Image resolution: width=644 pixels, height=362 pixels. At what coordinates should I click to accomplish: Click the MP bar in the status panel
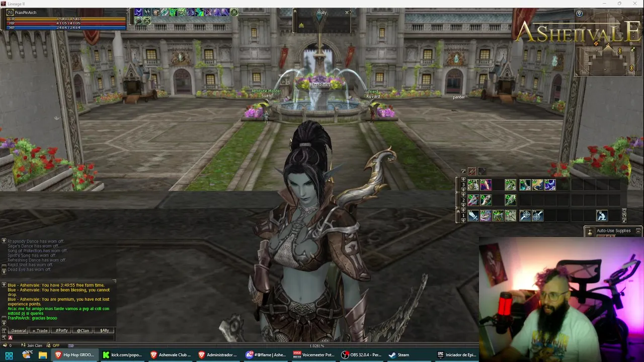(65, 27)
